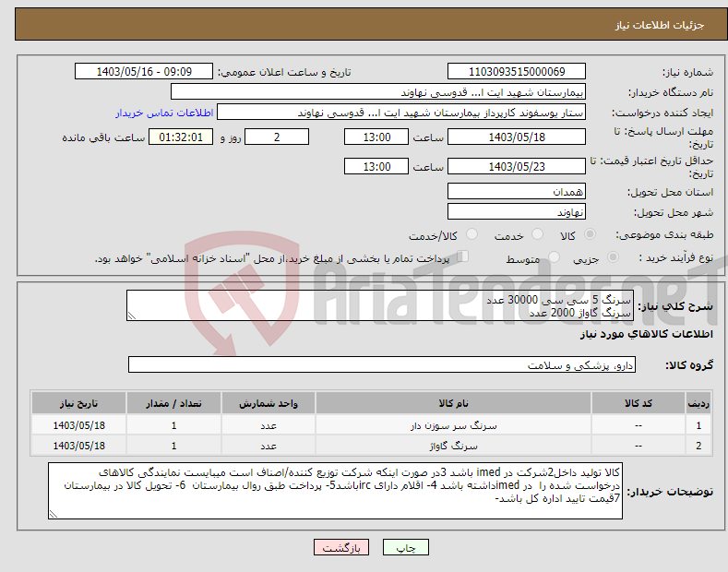Click the response deadline 13:00 time field
The height and width of the screenshot is (572, 728).
[x=376, y=137]
